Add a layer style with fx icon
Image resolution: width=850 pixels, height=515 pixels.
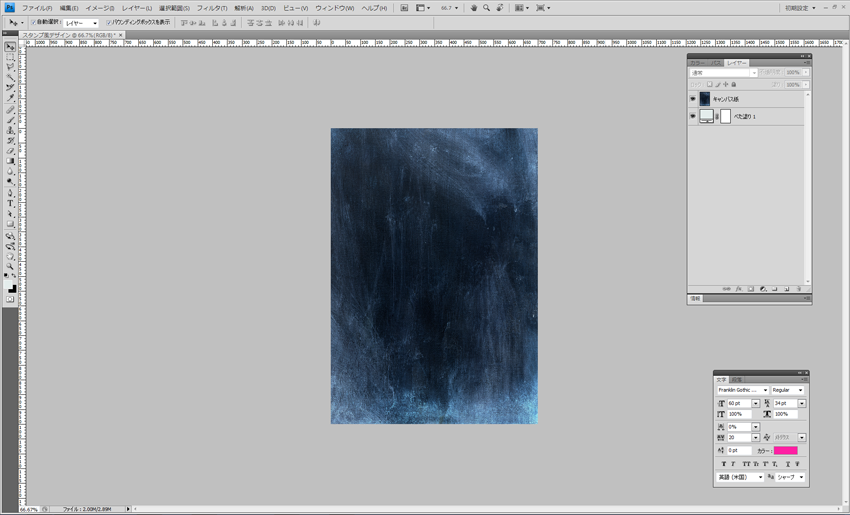tap(738, 289)
